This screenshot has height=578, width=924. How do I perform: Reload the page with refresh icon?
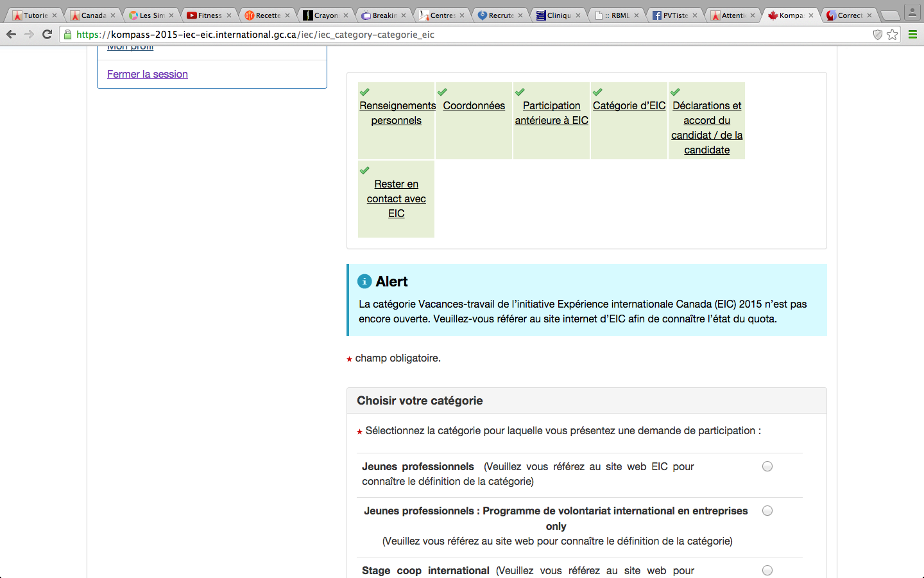47,35
